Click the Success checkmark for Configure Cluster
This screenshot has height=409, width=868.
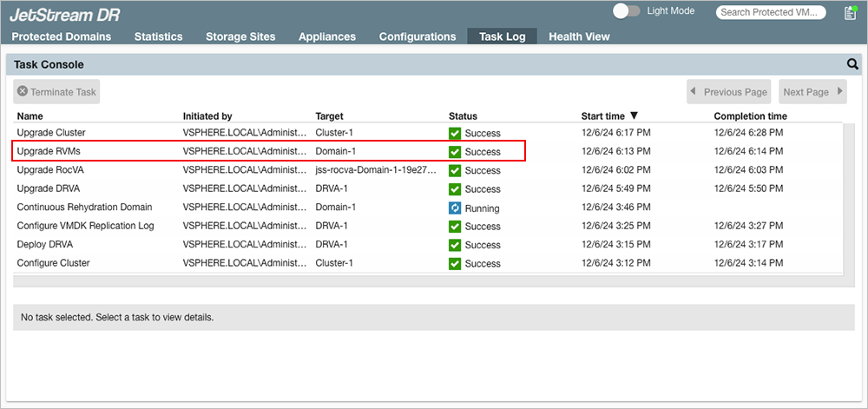[455, 263]
